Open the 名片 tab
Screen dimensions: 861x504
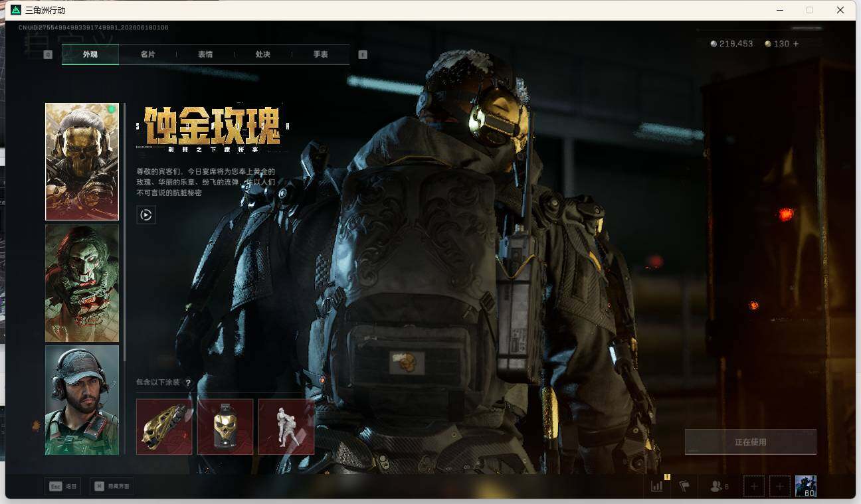coord(147,54)
